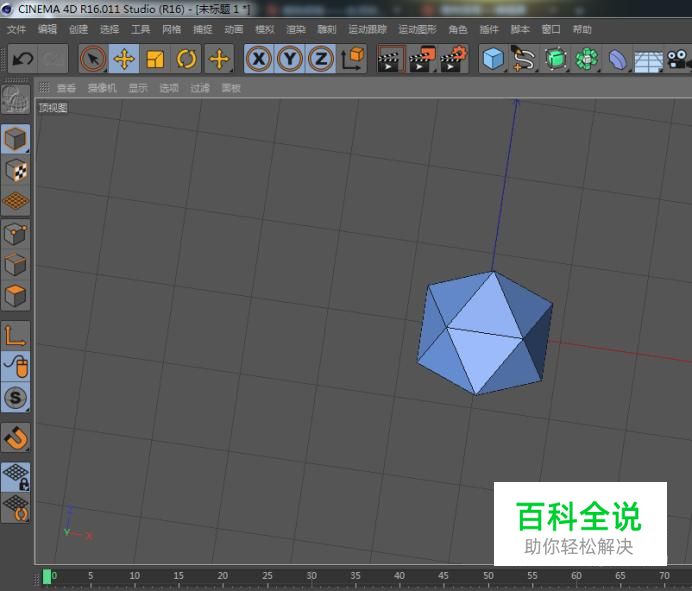Open the 插件 menu

click(489, 30)
